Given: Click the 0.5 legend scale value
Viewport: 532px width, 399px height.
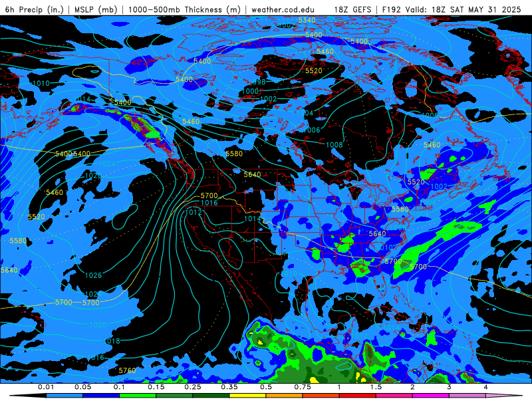Looking at the screenshot, I should point(266,387).
